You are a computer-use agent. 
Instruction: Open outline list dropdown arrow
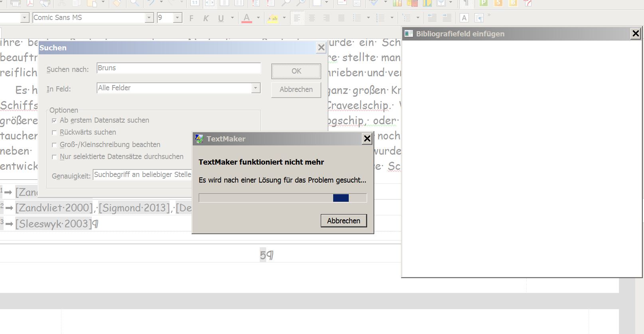tap(418, 18)
